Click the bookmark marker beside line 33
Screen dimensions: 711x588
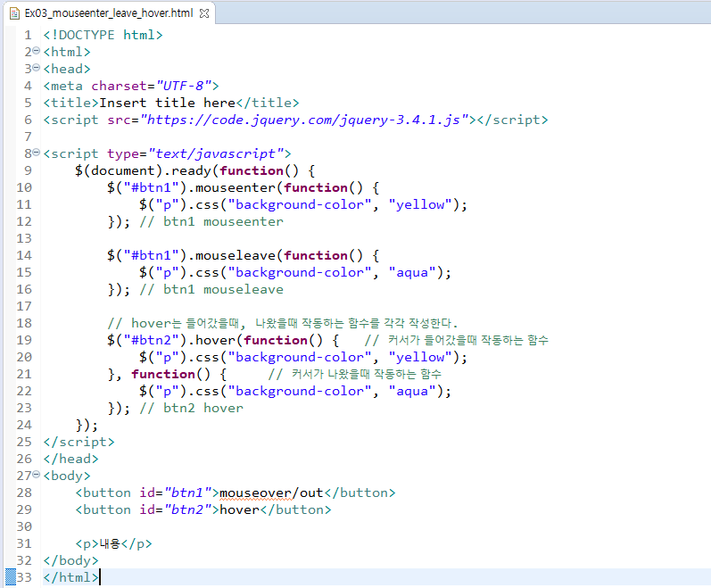click(10, 577)
